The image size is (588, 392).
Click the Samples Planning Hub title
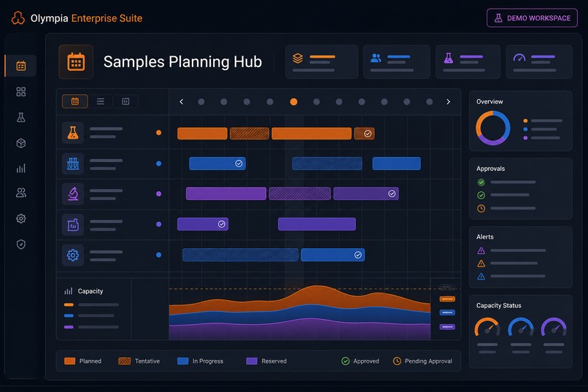point(182,62)
